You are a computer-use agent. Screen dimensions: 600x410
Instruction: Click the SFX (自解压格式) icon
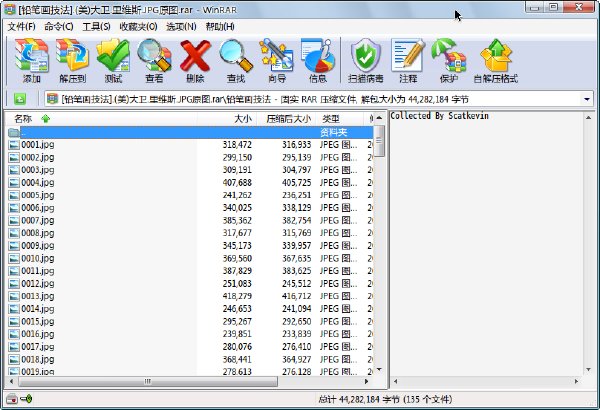point(496,61)
